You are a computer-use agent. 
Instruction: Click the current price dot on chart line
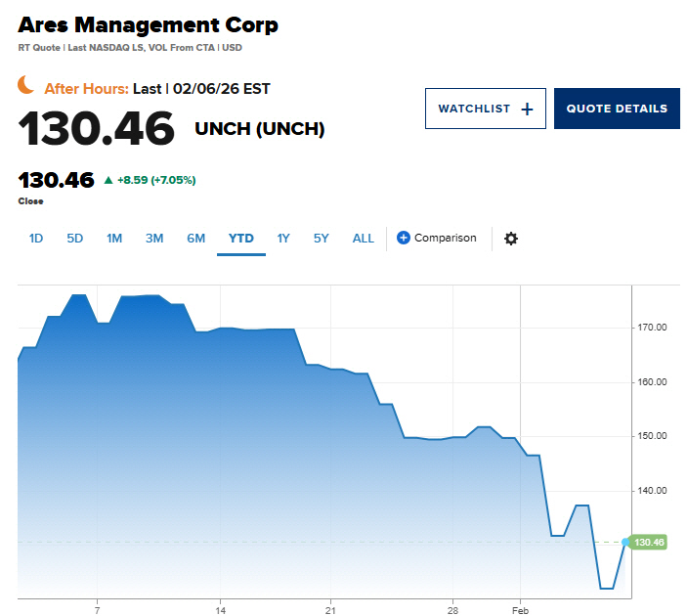click(x=625, y=543)
